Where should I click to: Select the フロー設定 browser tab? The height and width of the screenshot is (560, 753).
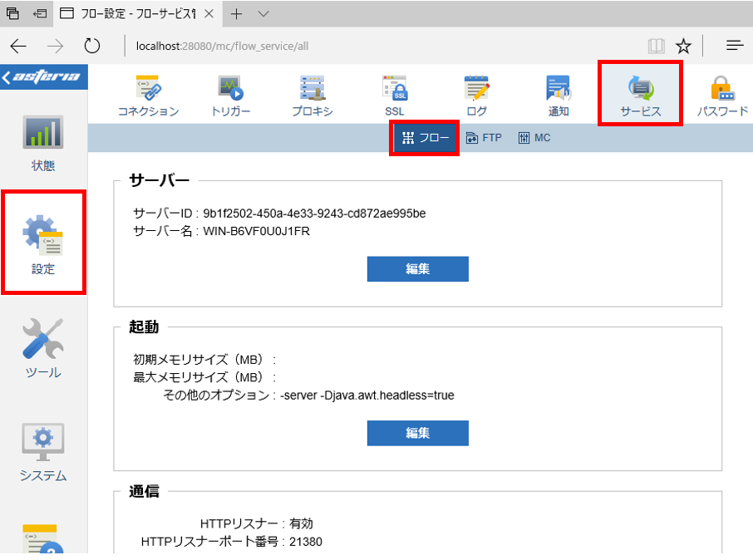pos(138,14)
